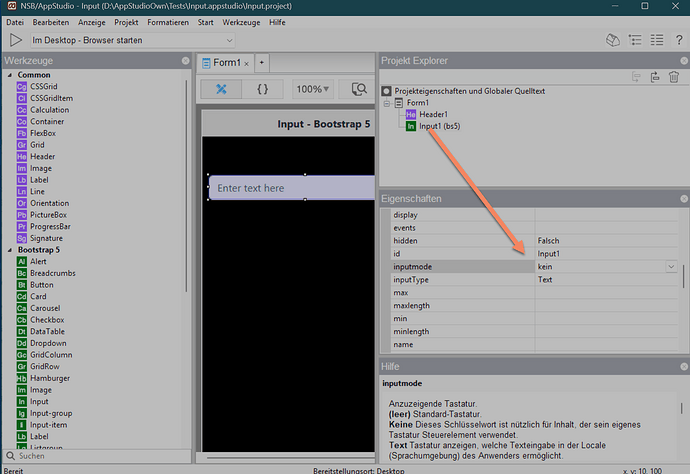Open the Start menu
This screenshot has width=690, height=474.
point(205,22)
